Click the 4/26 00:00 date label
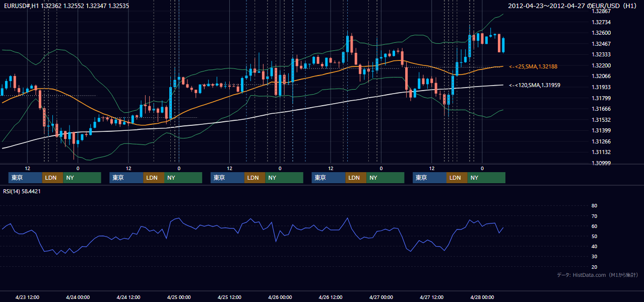This screenshot has width=644, height=302. [x=280, y=297]
